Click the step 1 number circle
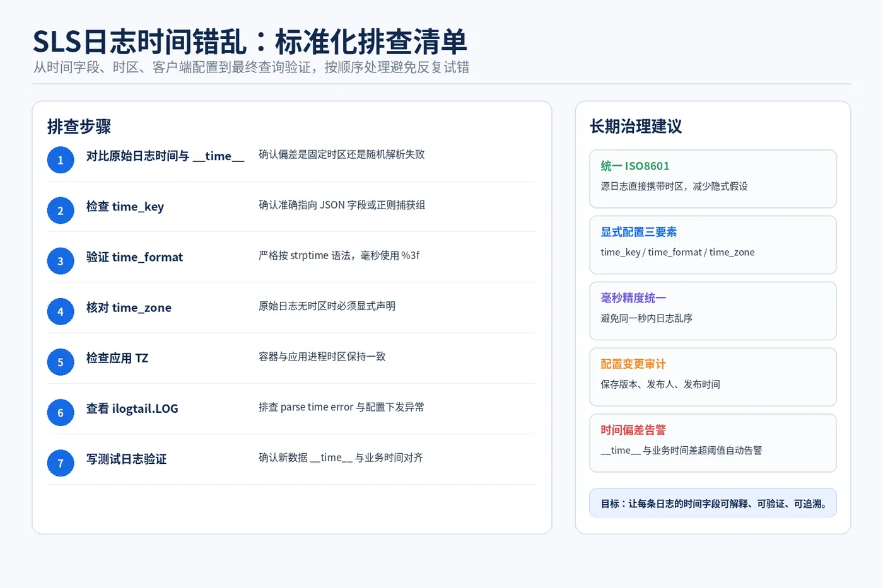 (x=61, y=160)
